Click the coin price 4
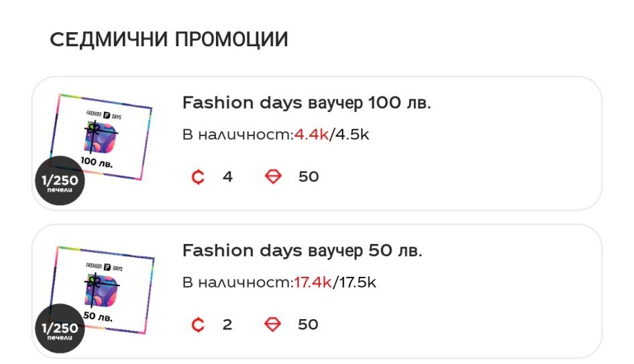 [x=228, y=178]
